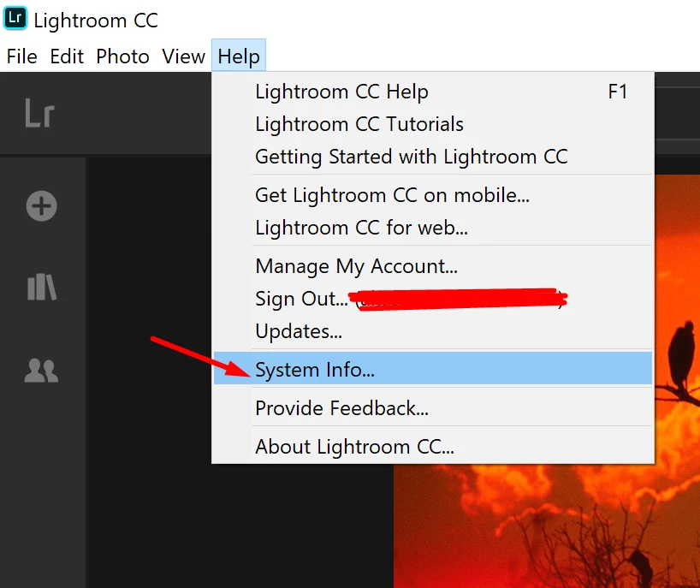Open System Info from Help menu
The width and height of the screenshot is (700, 588).
click(433, 368)
